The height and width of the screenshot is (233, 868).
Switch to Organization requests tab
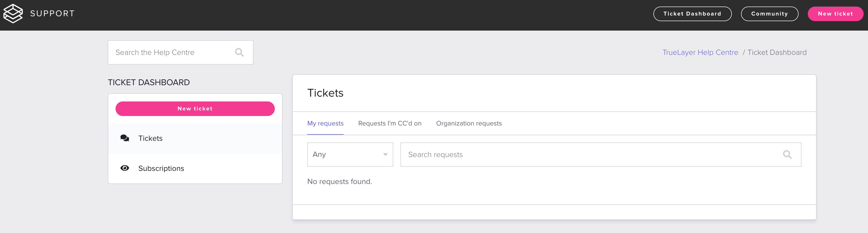coord(469,123)
